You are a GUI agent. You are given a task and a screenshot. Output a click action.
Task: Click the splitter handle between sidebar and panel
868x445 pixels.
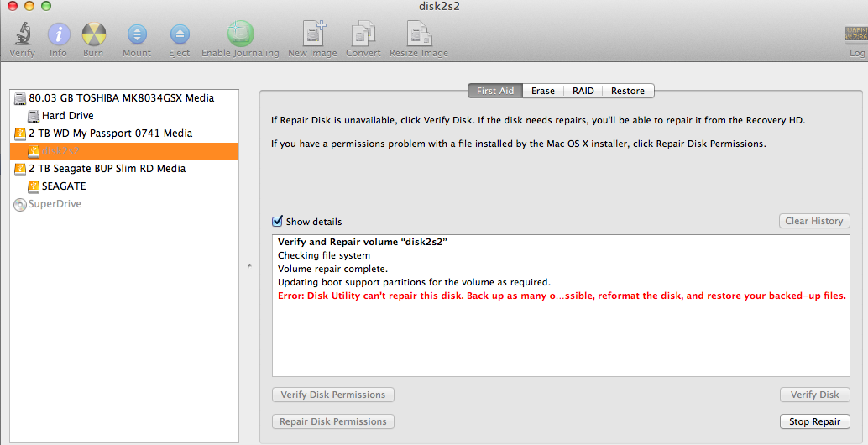[249, 267]
